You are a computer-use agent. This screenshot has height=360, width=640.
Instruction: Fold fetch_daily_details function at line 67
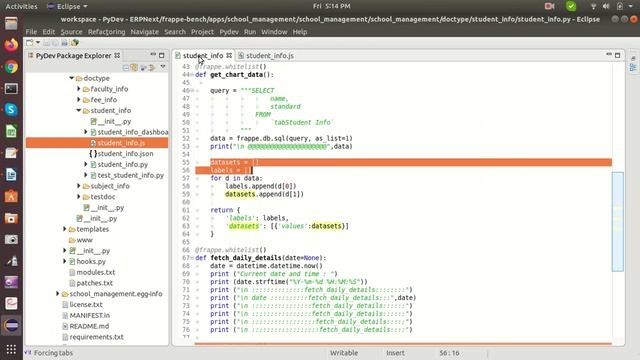pyautogui.click(x=192, y=258)
